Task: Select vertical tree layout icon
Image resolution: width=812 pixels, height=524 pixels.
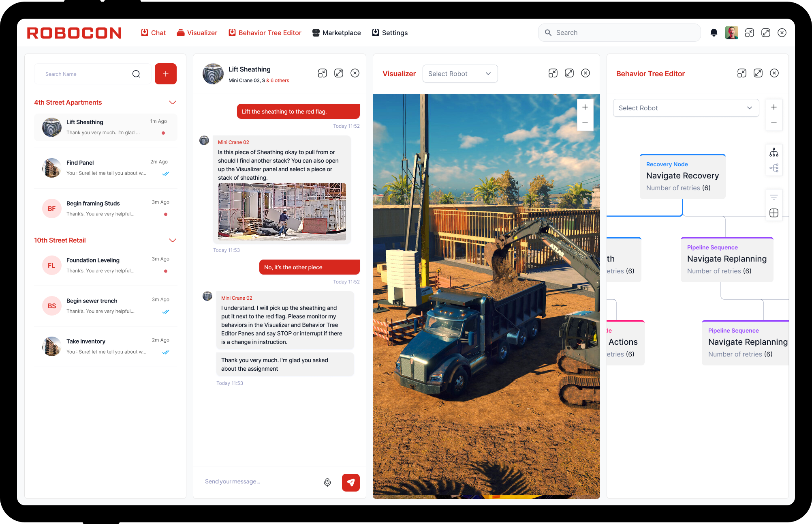Action: (774, 152)
